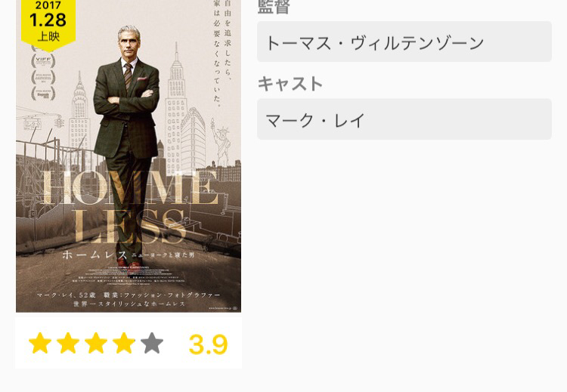Viewport: 567px width, 392px height.
Task: Tap the fourth yellow rating star
Action: 124,343
